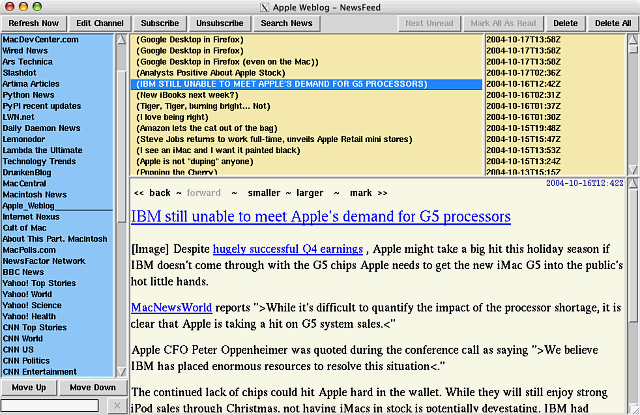Select Lambda the Ultimate channel
Image resolution: width=640 pixels, height=415 pixels.
57,150
